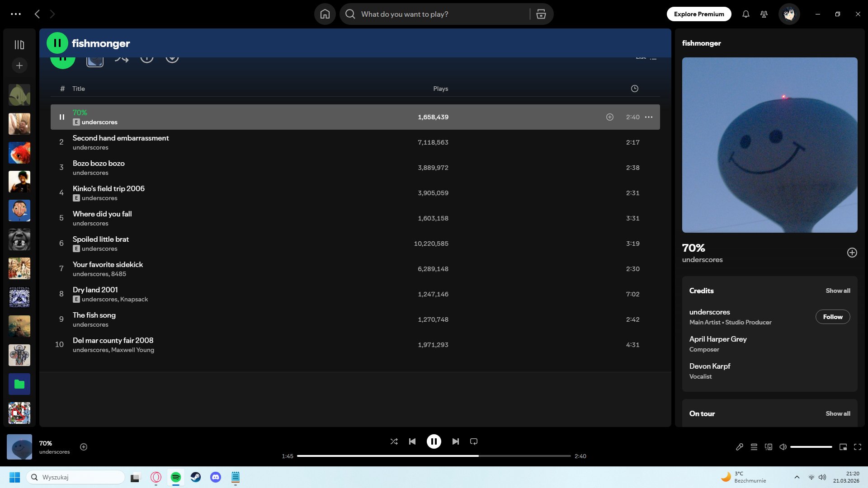Open the Connect to a device icon
This screenshot has height=488, width=868.
pos(769,447)
